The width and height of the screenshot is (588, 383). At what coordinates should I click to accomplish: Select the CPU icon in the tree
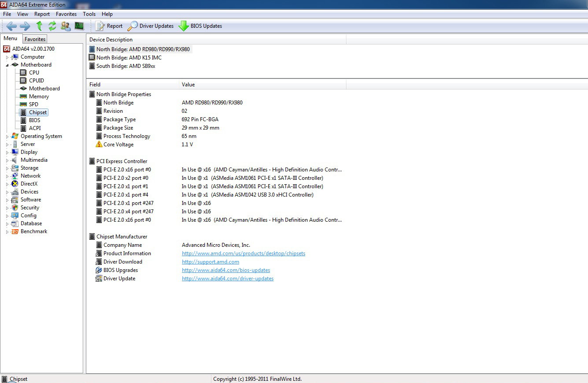[x=23, y=73]
